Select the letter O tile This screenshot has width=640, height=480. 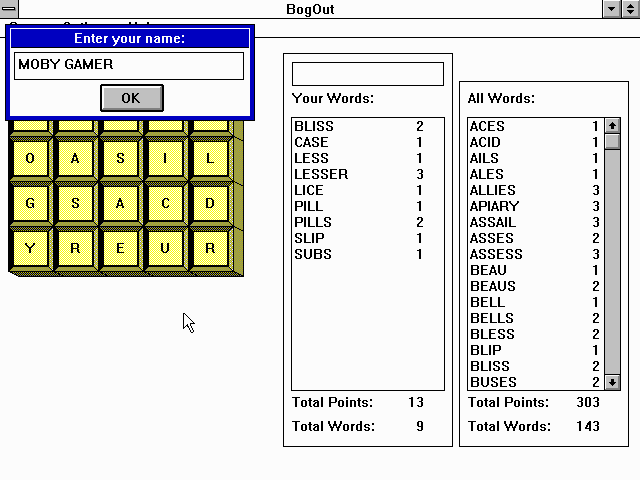(x=30, y=158)
